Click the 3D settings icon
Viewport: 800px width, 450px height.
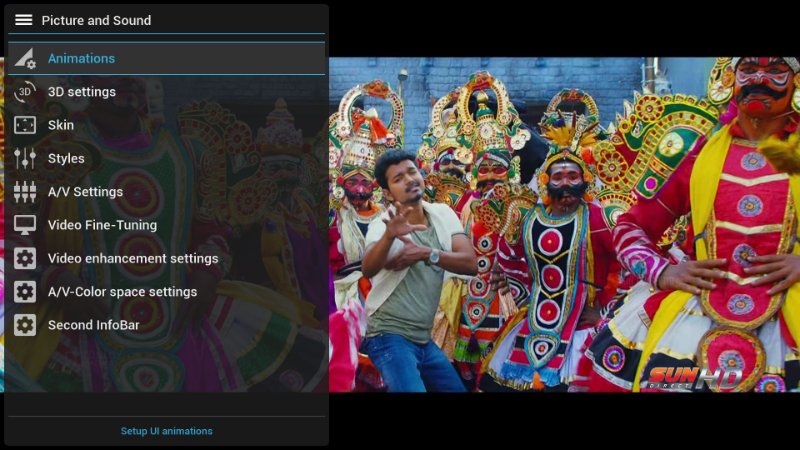pyautogui.click(x=24, y=92)
